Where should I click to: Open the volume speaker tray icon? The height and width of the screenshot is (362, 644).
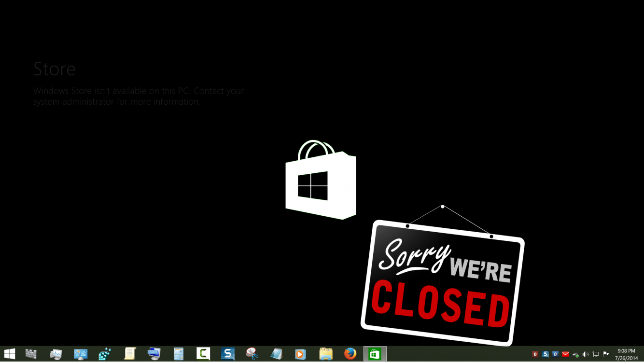tap(586, 354)
